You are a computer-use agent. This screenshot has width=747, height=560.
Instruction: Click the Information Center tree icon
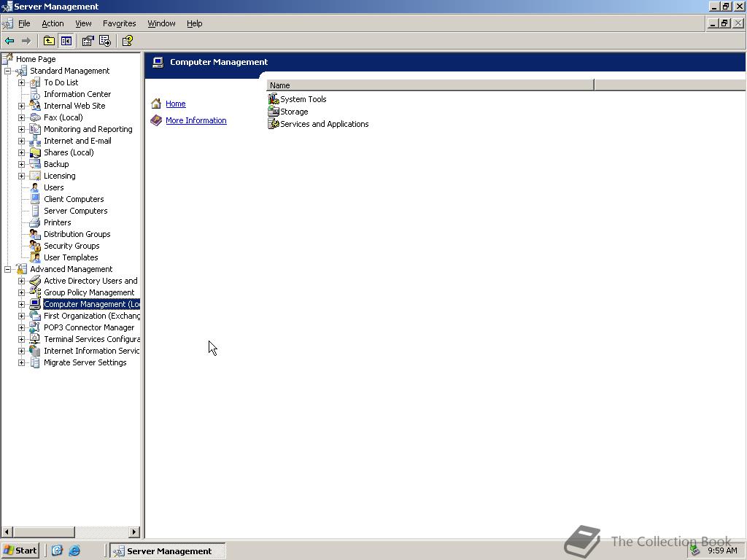tap(35, 94)
